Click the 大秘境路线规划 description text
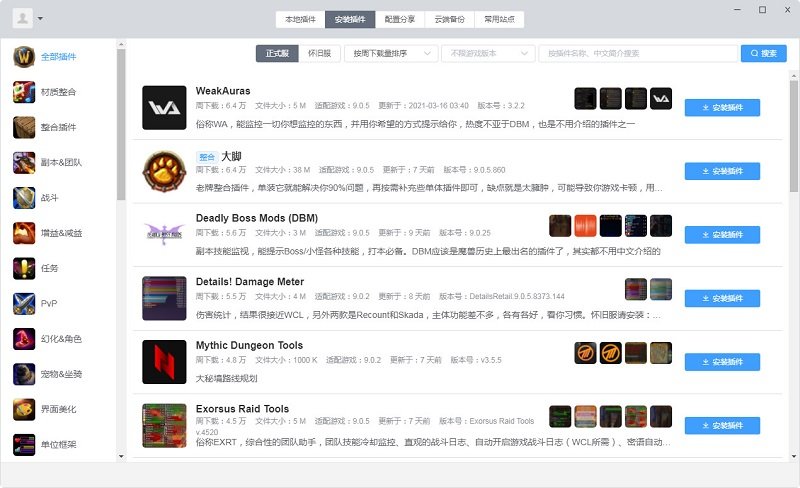The width and height of the screenshot is (800, 488). click(x=227, y=378)
